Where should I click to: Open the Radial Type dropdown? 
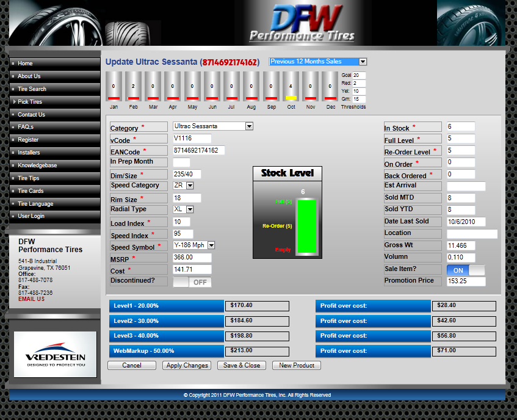point(183,209)
